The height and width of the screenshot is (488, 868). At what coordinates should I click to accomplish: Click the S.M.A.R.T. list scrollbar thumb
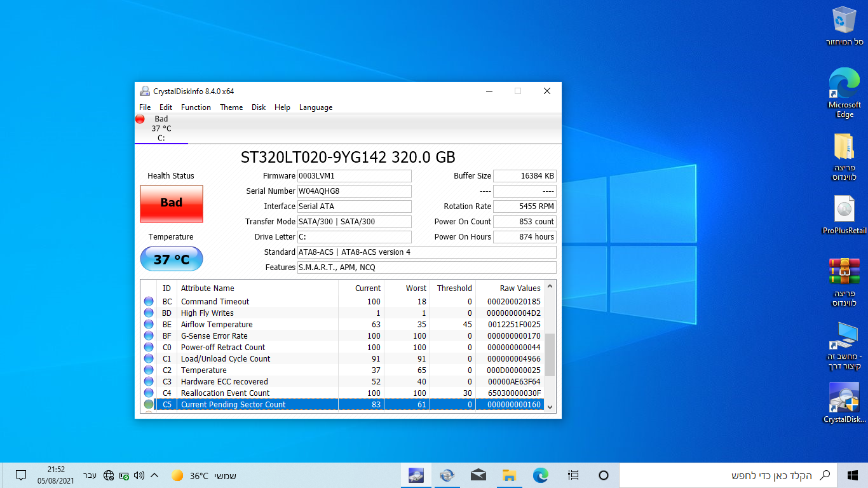550,355
